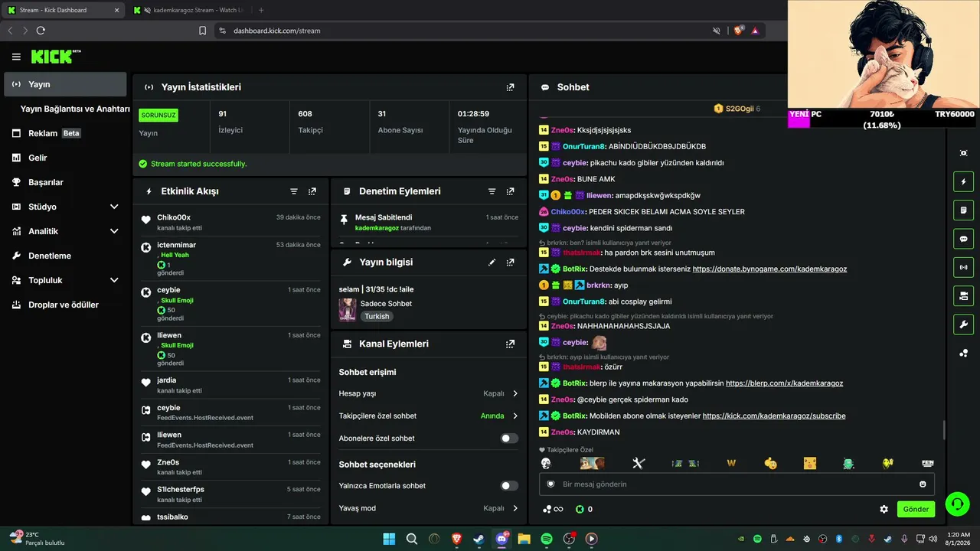Screen dimensions: 980x551
Task: Click the three-dots cluster icon in right sidebar
Action: [x=964, y=353]
